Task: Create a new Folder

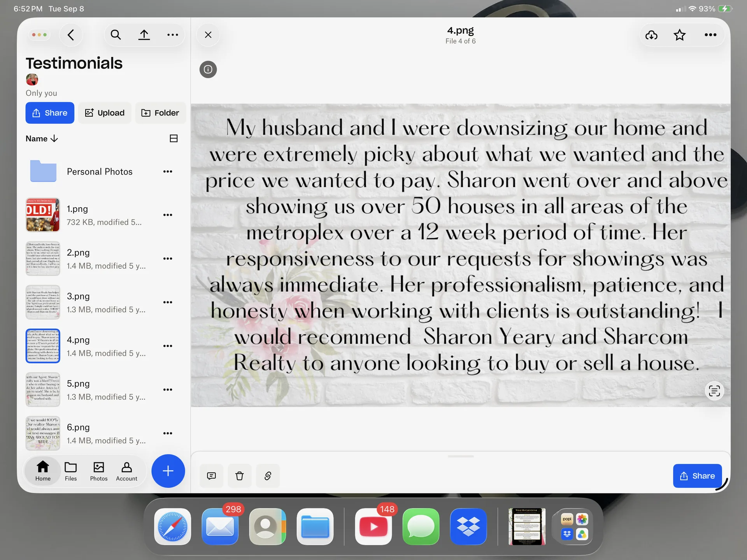Action: (160, 113)
